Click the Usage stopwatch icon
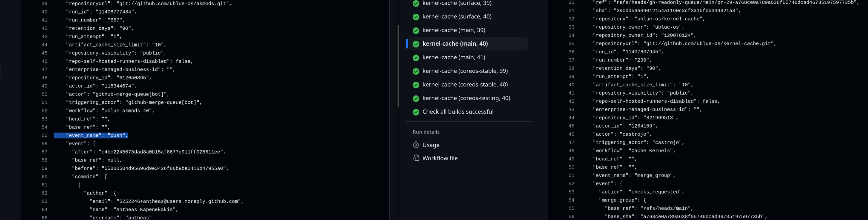Image resolution: width=868 pixels, height=220 pixels. click(416, 145)
